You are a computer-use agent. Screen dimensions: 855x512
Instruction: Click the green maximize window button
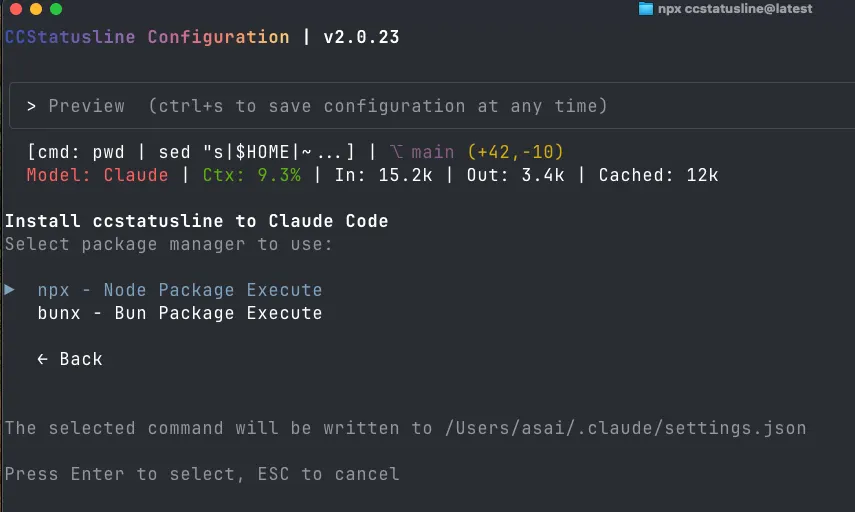56,9
